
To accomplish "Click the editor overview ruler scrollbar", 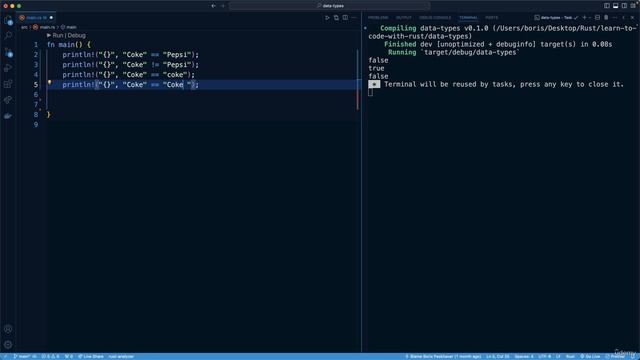I will point(358,192).
